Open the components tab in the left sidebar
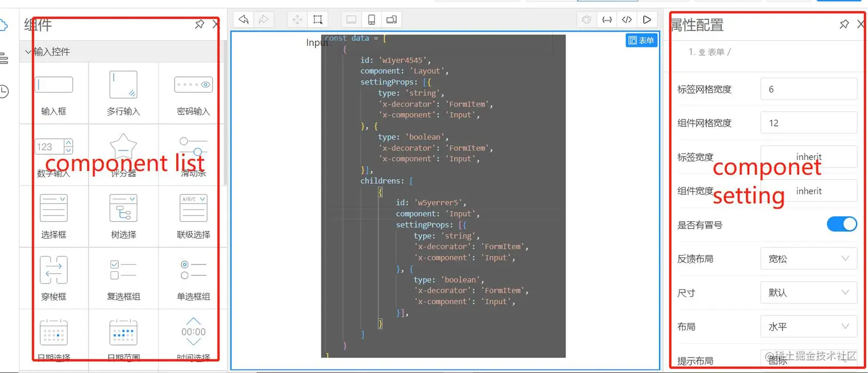This screenshot has height=373, width=868. coord(3,25)
